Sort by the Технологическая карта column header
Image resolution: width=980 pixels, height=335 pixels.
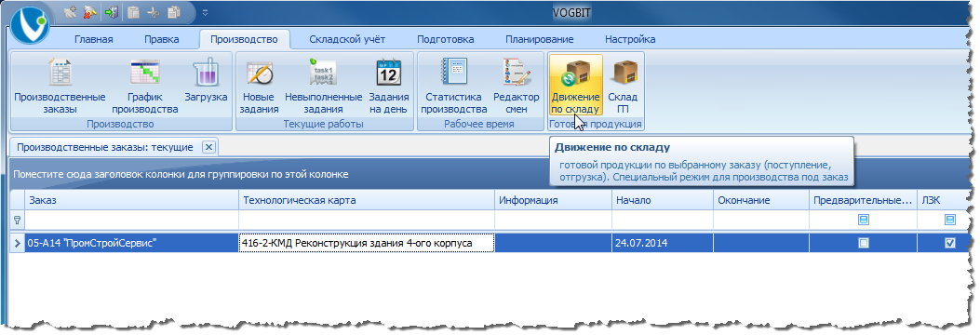367,201
